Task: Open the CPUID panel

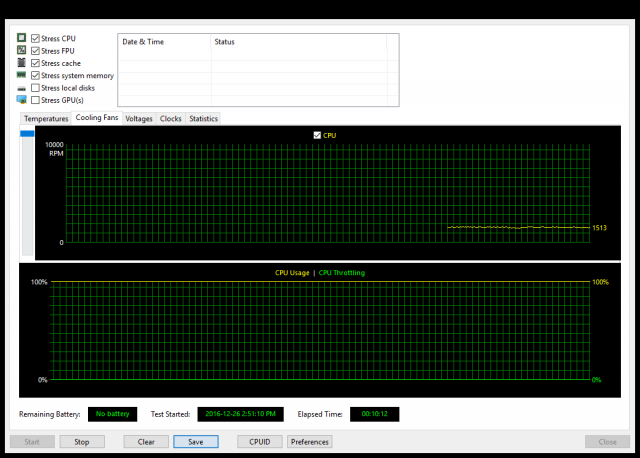Action: point(259,441)
